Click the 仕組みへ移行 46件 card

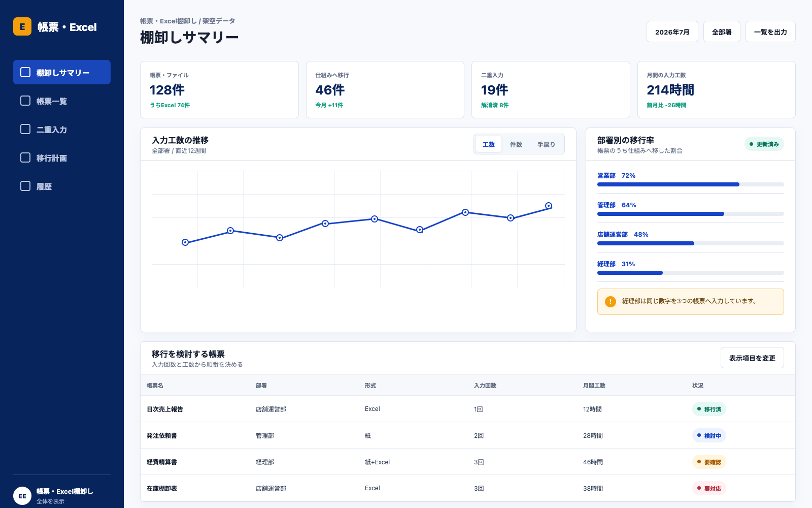pos(385,89)
